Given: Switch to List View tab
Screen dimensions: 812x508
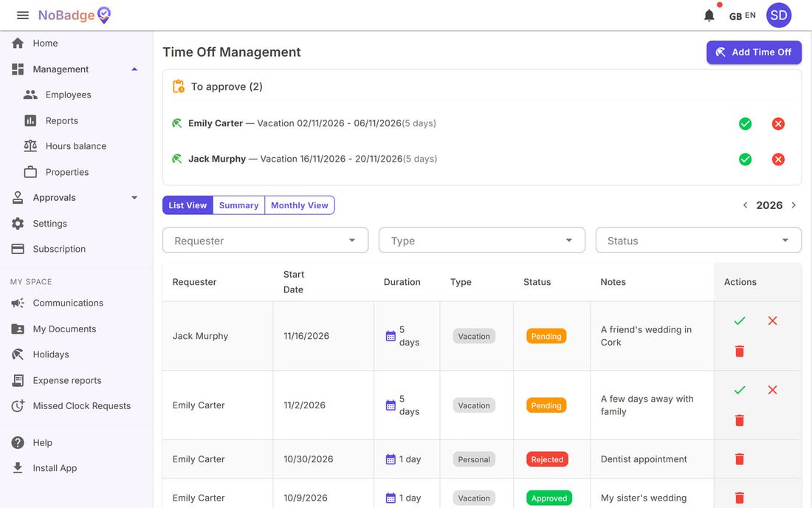Looking at the screenshot, I should click(187, 205).
